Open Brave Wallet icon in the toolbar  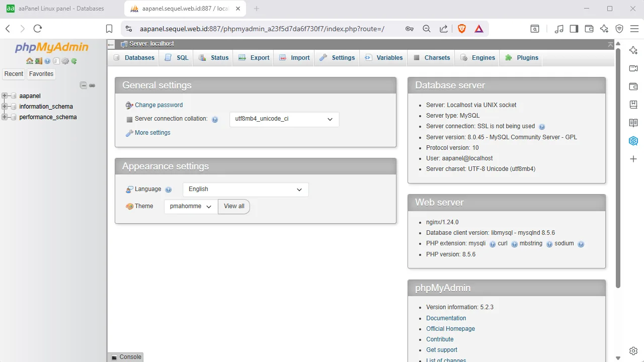pyautogui.click(x=589, y=29)
